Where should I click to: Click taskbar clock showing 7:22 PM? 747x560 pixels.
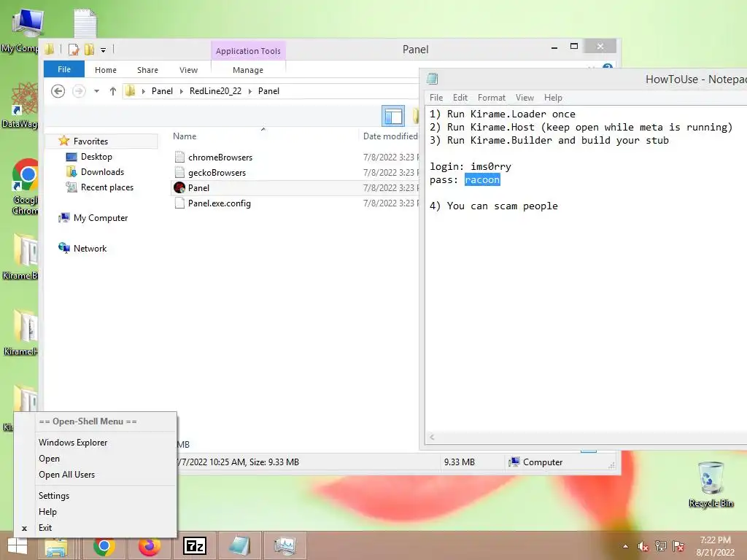[715, 546]
